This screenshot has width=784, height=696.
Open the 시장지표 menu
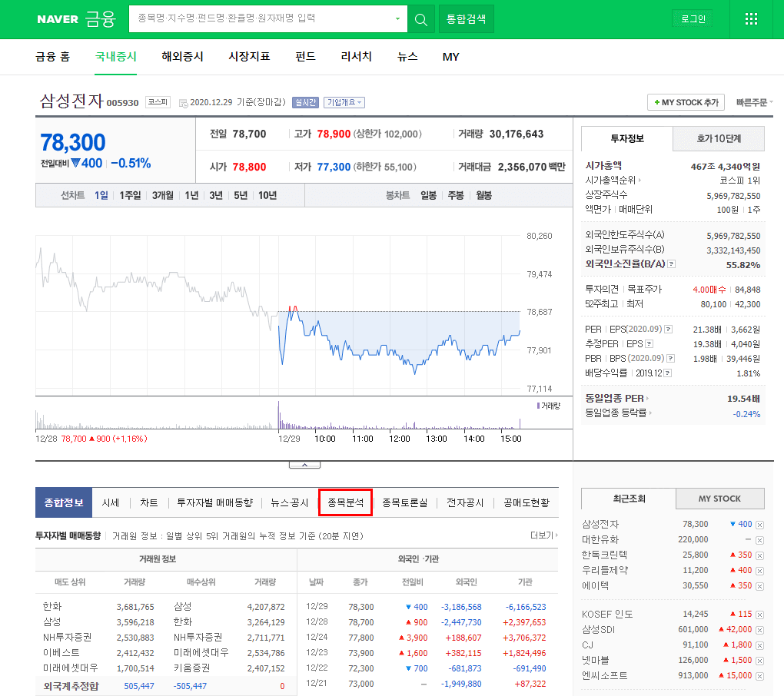tap(249, 57)
